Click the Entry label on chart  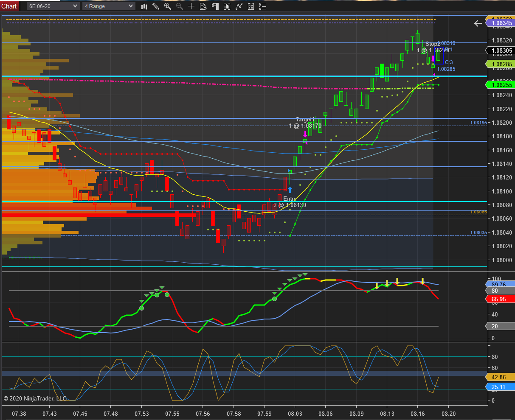290,199
